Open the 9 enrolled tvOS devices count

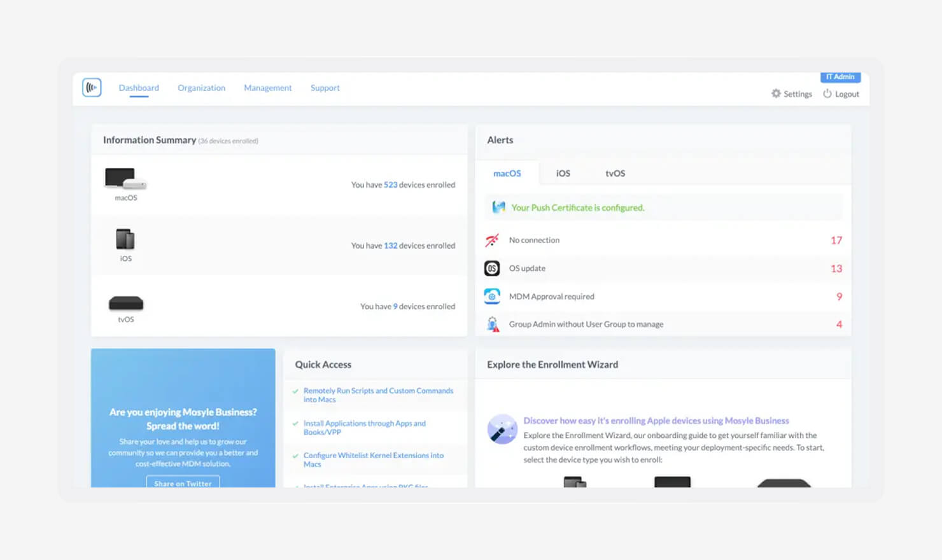(x=395, y=307)
